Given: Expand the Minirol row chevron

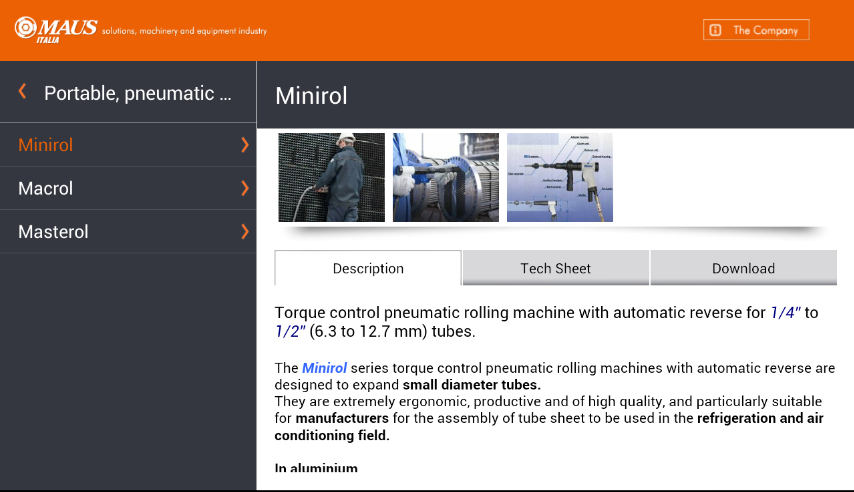Looking at the screenshot, I should pyautogui.click(x=245, y=145).
